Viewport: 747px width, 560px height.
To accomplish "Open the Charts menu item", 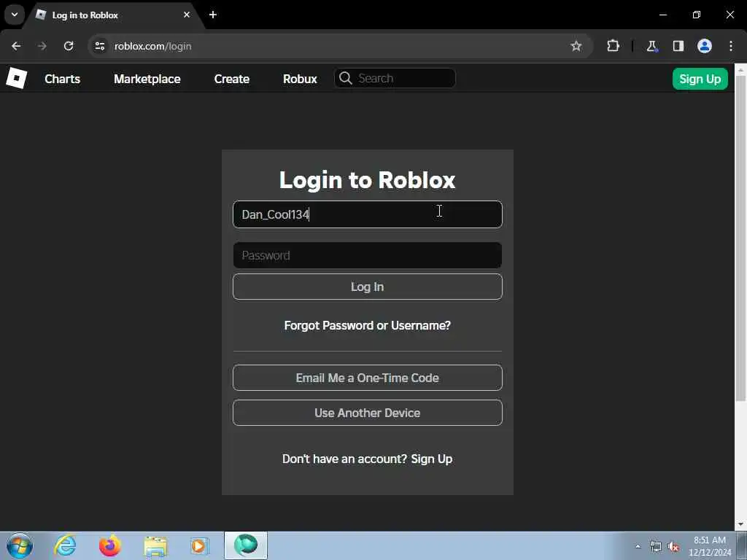I will coord(63,79).
